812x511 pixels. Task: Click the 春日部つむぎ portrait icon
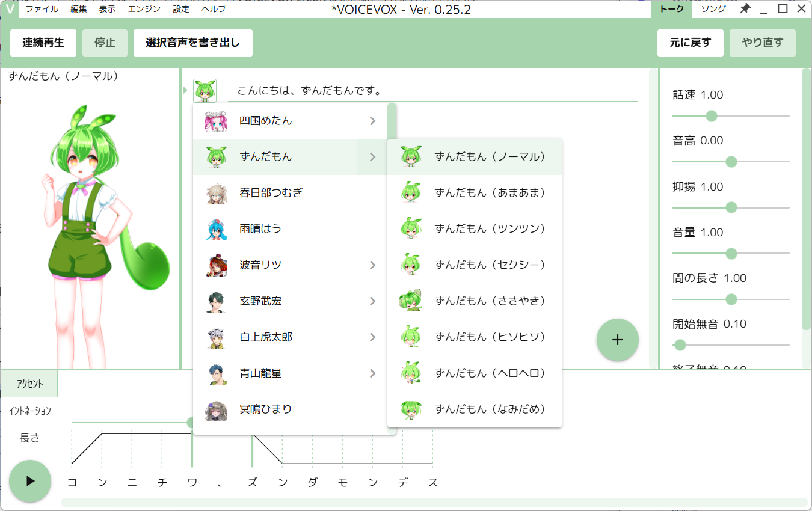pos(216,193)
